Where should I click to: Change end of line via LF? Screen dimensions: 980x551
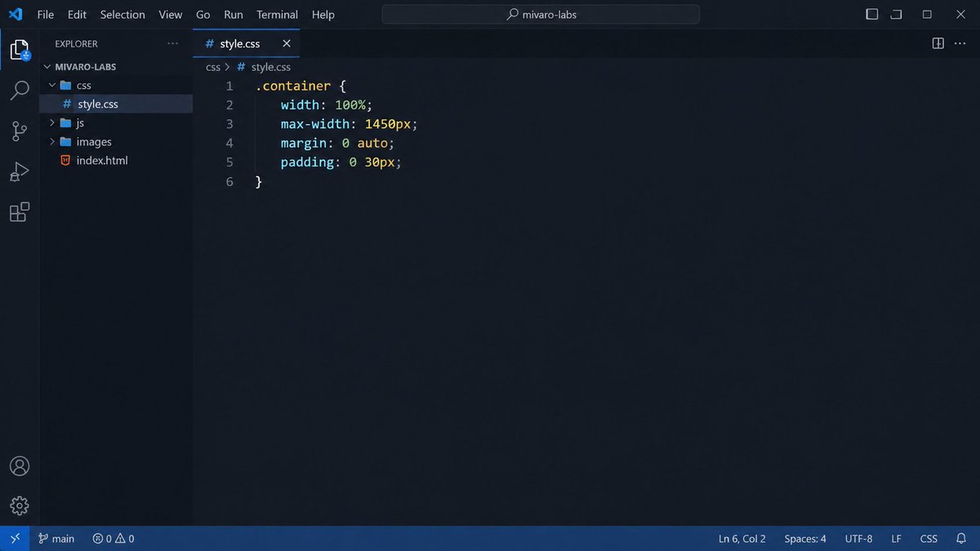(897, 539)
